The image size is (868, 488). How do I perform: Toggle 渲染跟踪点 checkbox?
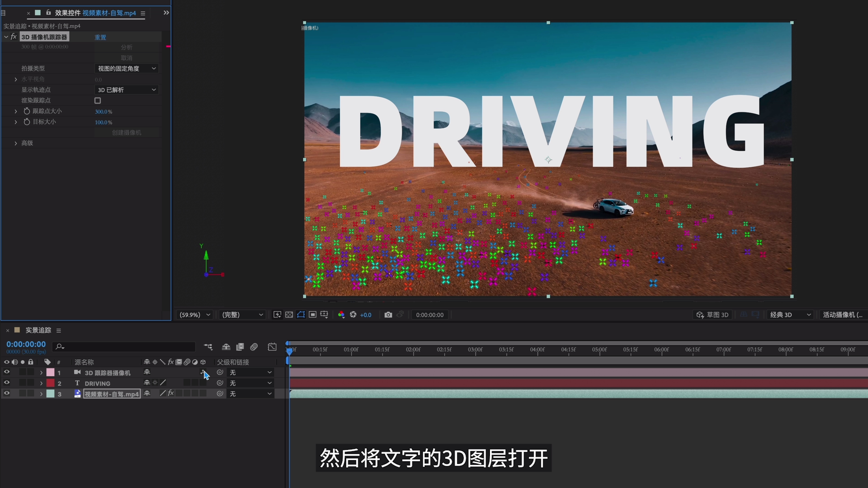coord(98,100)
